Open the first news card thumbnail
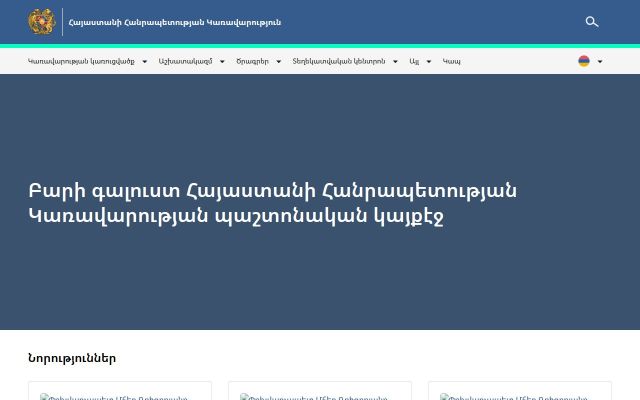 (x=120, y=394)
